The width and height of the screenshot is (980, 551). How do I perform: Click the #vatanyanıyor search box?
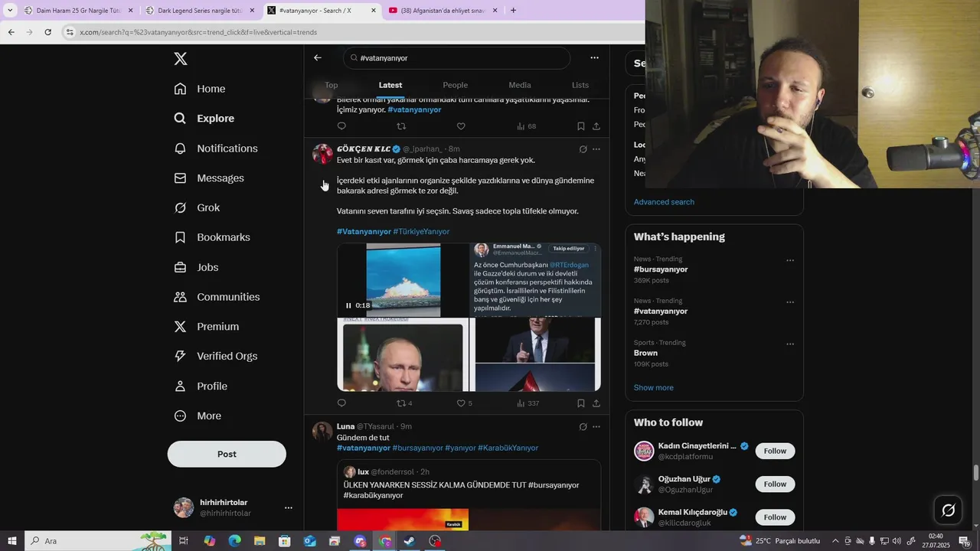click(457, 58)
